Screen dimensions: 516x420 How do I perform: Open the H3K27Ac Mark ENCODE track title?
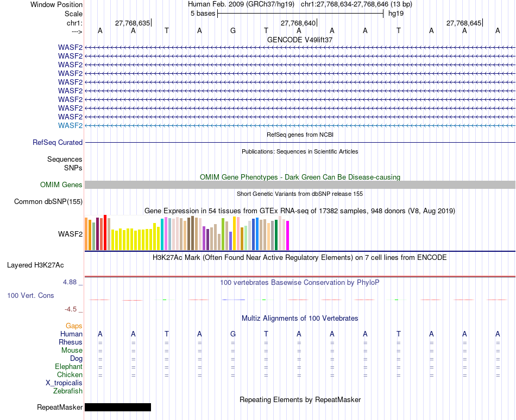300,257
